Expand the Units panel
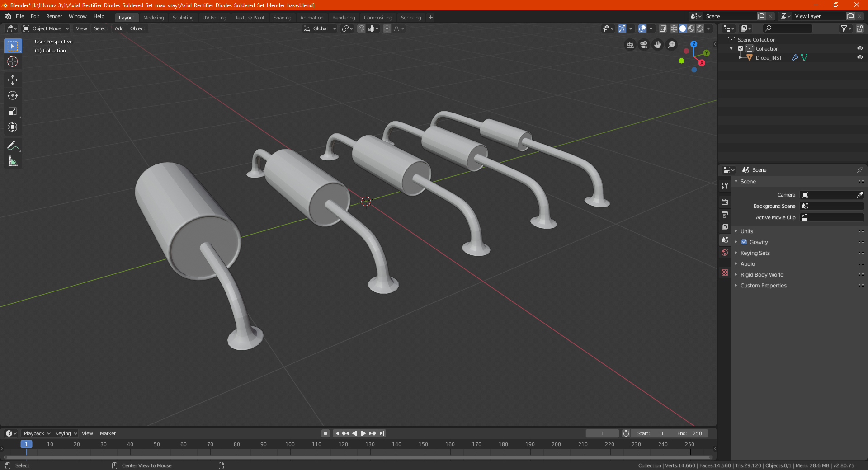 (x=746, y=231)
